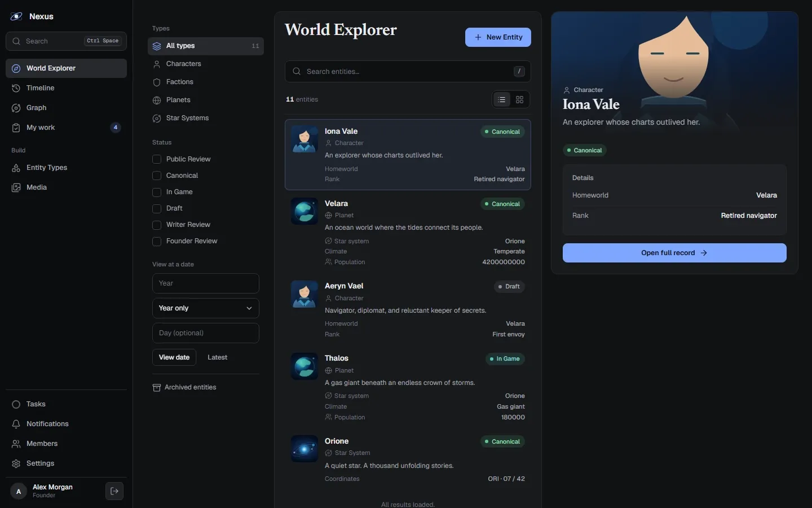812x508 pixels.
Task: Click the Characters person icon filter
Action: tap(157, 64)
